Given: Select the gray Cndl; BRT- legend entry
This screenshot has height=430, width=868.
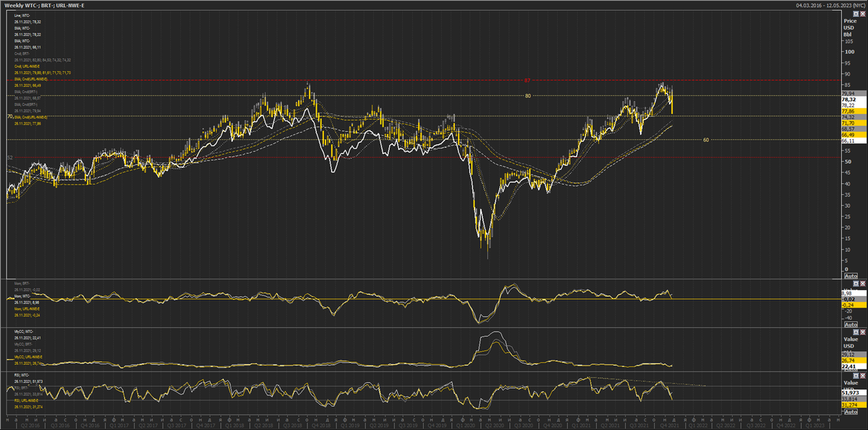Looking at the screenshot, I should tap(22, 54).
